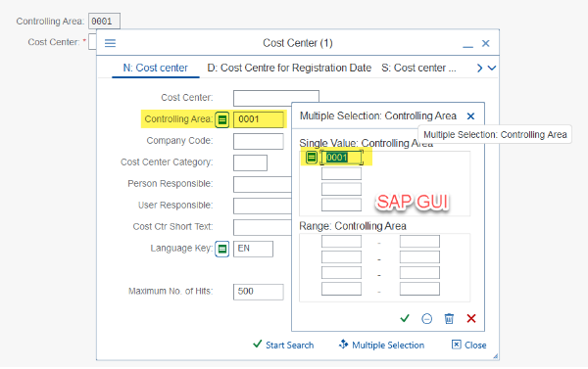
Task: Click the Company Code input field
Action: point(259,142)
